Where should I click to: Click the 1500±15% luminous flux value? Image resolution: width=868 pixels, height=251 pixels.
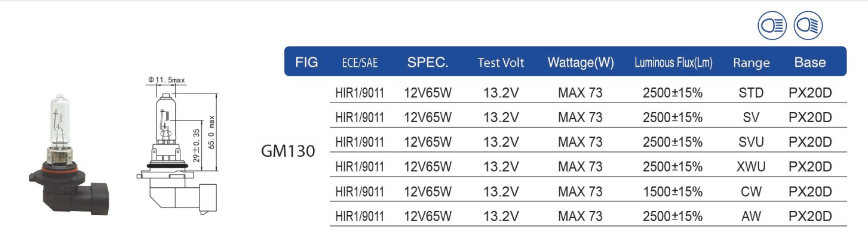tap(673, 192)
